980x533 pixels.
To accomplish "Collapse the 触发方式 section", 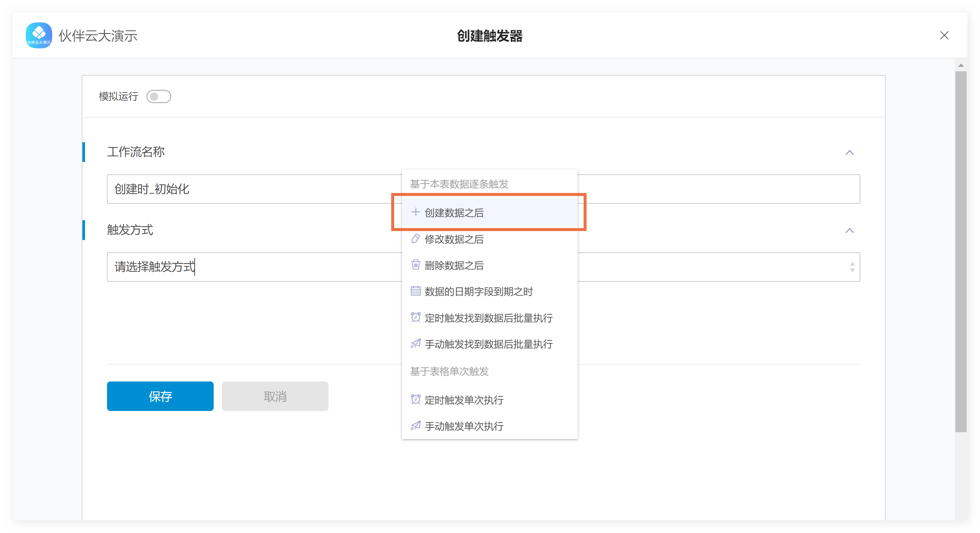I will click(x=849, y=231).
